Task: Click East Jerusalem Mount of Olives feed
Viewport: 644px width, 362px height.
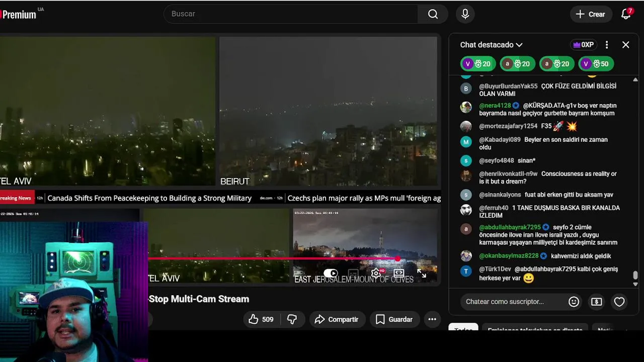Action: point(365,245)
